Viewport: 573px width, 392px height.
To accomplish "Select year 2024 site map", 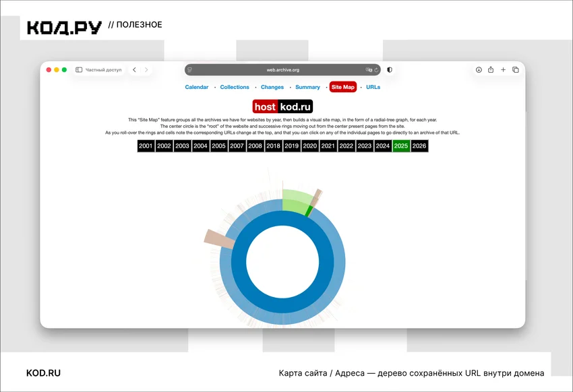I will tap(383, 146).
